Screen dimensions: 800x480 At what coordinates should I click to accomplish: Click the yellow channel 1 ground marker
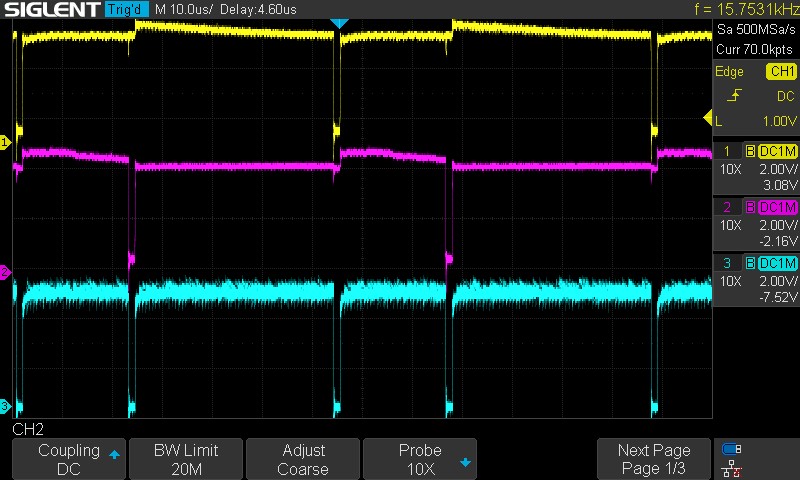point(5,143)
